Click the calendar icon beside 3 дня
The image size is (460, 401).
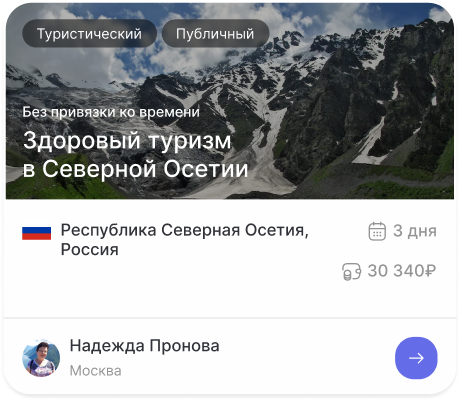pyautogui.click(x=377, y=231)
